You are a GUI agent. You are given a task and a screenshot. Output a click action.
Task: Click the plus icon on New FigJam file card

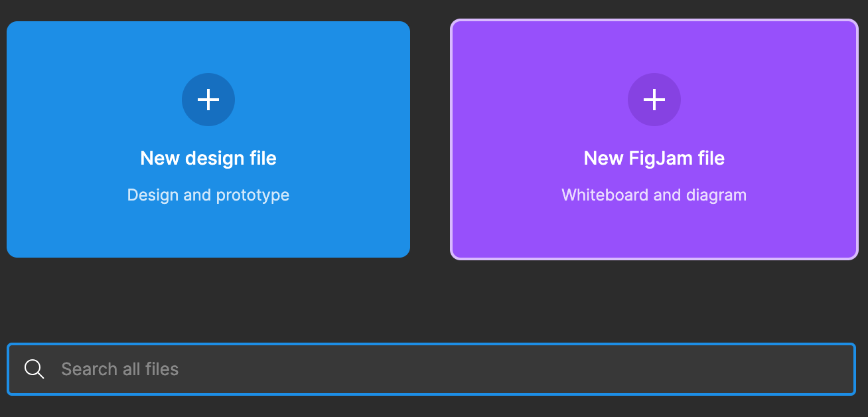[x=654, y=100]
